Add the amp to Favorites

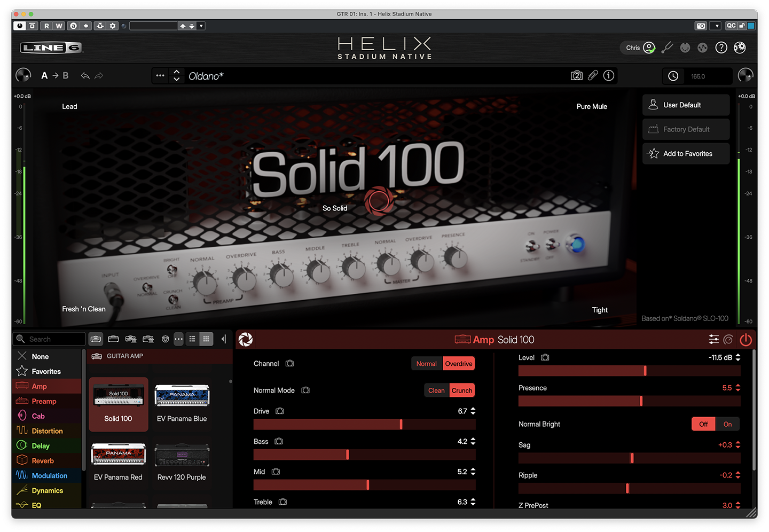686,153
